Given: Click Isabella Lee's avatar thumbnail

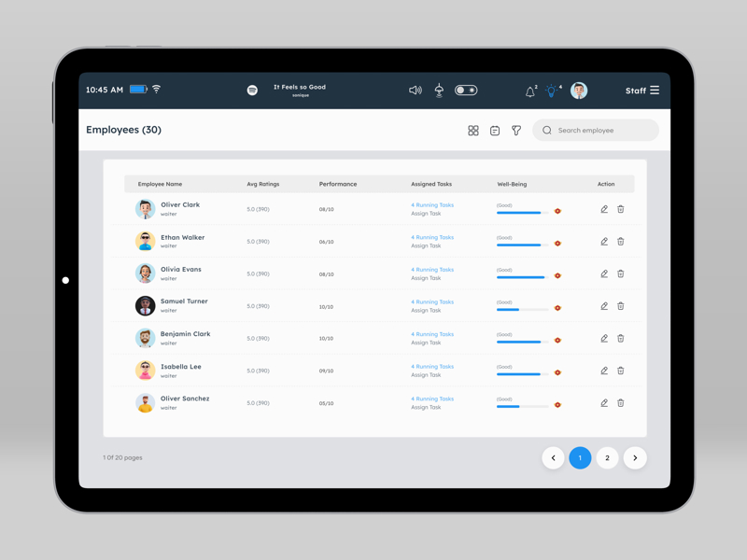Looking at the screenshot, I should [145, 371].
